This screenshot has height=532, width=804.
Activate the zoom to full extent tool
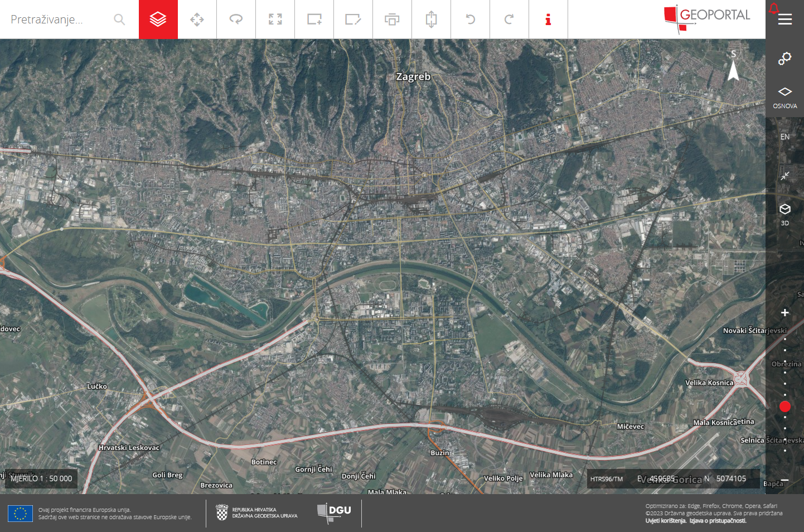[275, 20]
